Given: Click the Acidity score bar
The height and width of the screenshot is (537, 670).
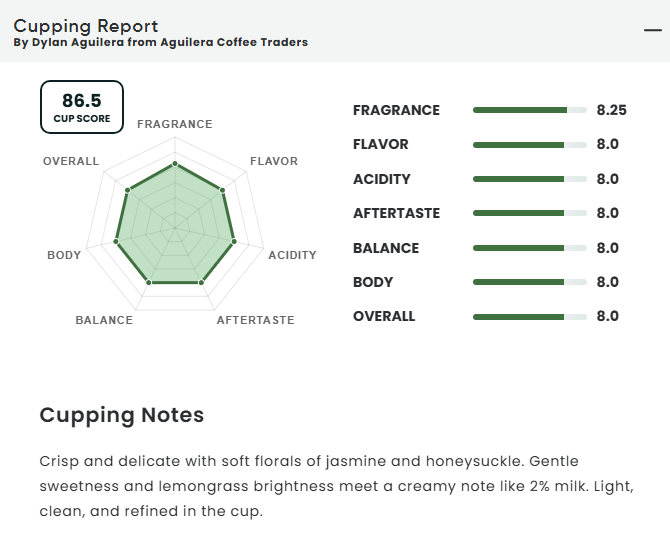Looking at the screenshot, I should point(529,179).
